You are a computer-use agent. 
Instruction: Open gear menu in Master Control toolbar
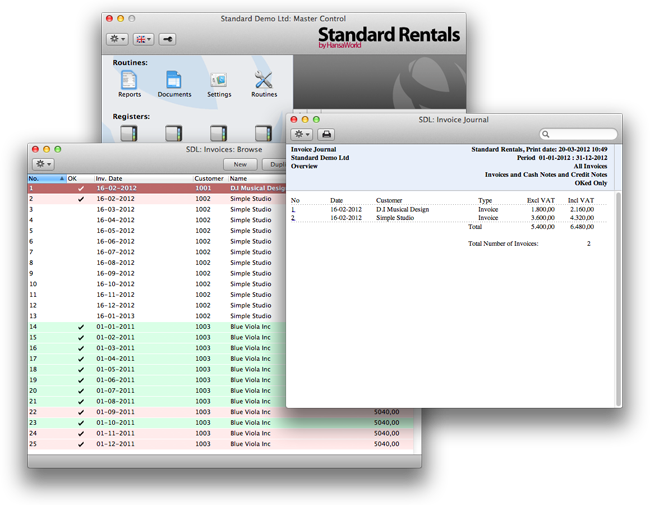(x=117, y=39)
